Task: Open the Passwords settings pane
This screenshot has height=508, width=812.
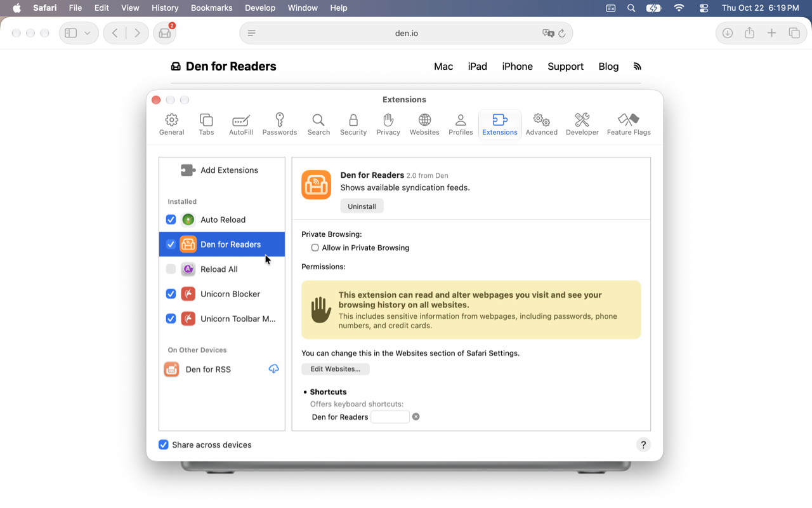Action: pyautogui.click(x=280, y=124)
